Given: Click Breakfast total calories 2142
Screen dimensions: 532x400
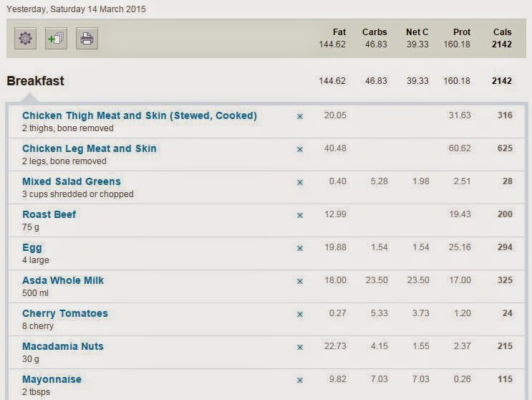Looking at the screenshot, I should 502,81.
